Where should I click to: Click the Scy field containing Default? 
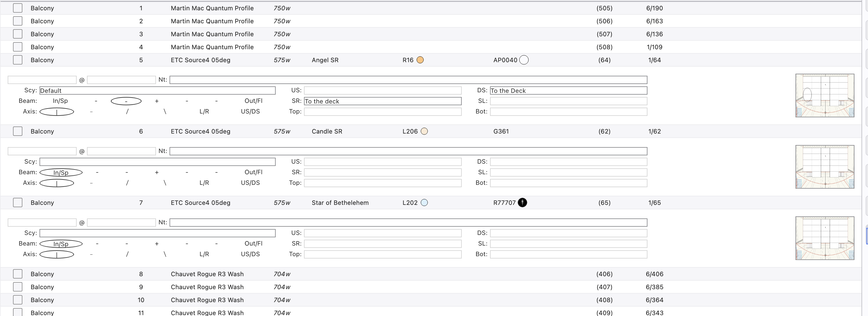click(x=157, y=90)
